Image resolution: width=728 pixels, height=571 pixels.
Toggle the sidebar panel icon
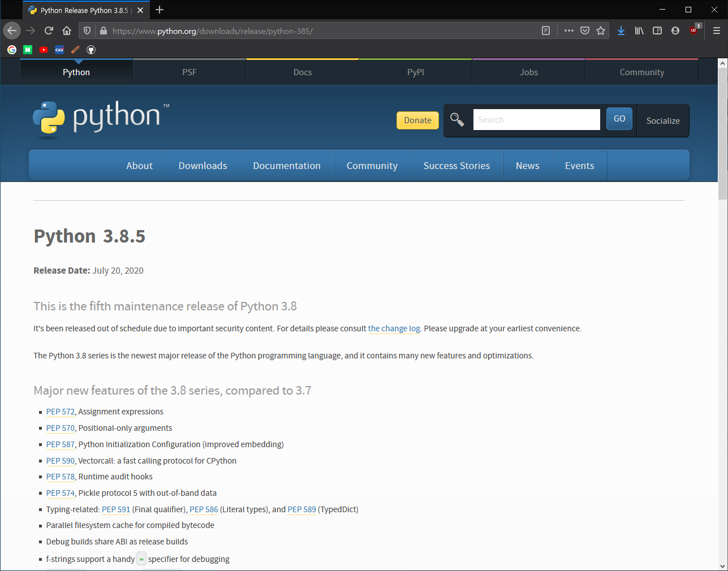point(657,31)
